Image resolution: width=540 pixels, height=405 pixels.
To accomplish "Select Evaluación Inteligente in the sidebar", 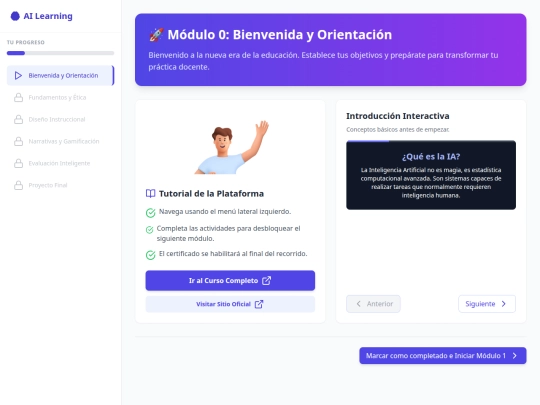I will pyautogui.click(x=60, y=163).
